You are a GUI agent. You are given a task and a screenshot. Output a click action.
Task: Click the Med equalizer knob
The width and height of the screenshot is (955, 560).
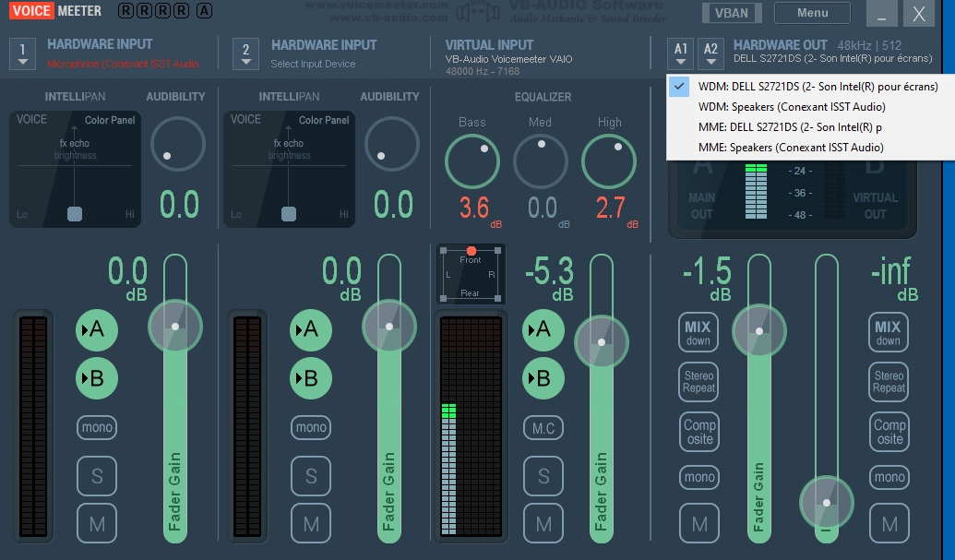[x=540, y=161]
